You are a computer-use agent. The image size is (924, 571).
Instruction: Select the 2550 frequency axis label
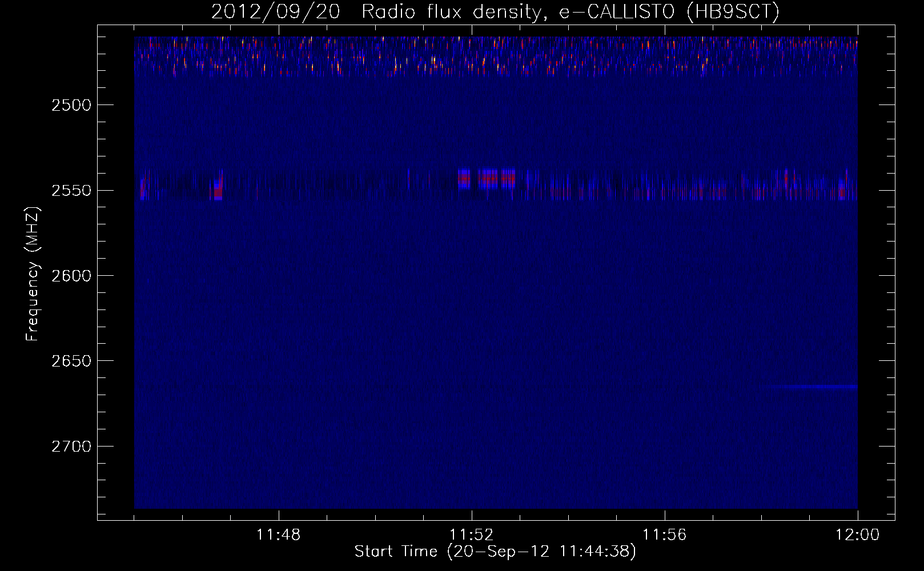tap(71, 190)
